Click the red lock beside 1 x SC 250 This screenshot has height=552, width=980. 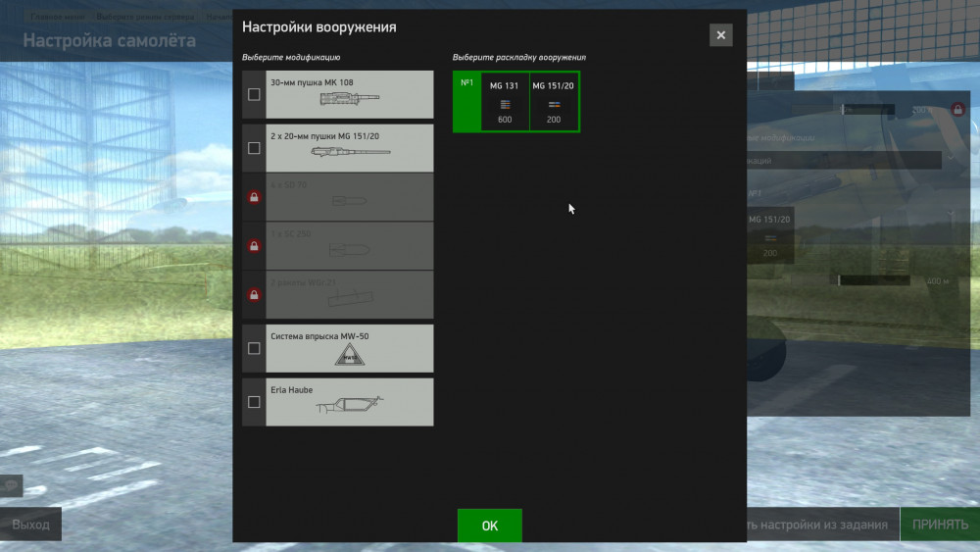254,246
